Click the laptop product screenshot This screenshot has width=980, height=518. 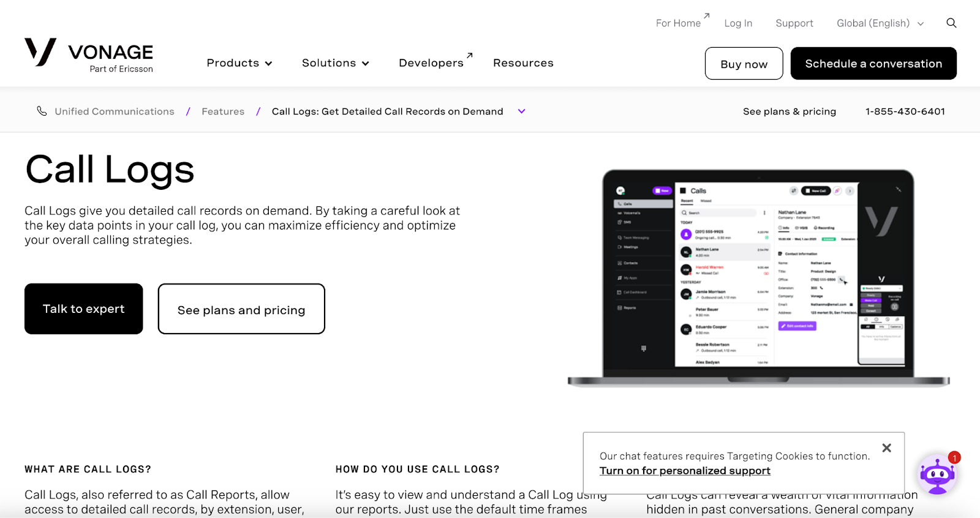(758, 277)
